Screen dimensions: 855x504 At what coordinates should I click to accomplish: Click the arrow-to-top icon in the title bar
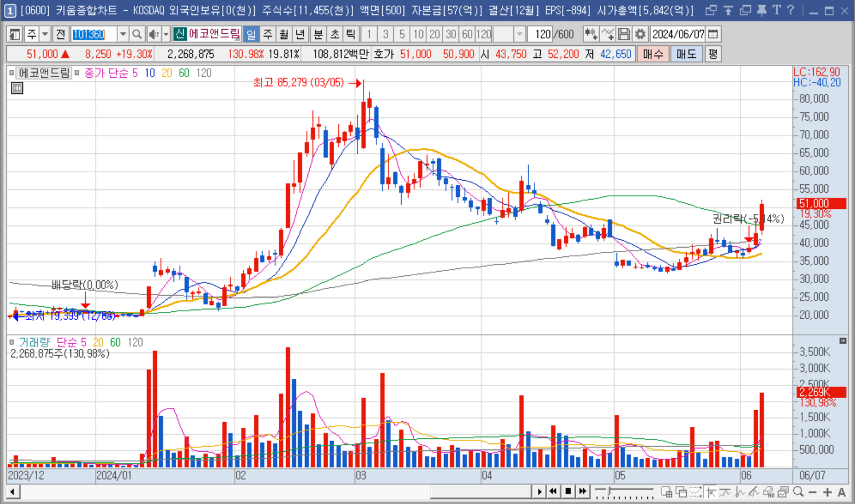[x=728, y=10]
